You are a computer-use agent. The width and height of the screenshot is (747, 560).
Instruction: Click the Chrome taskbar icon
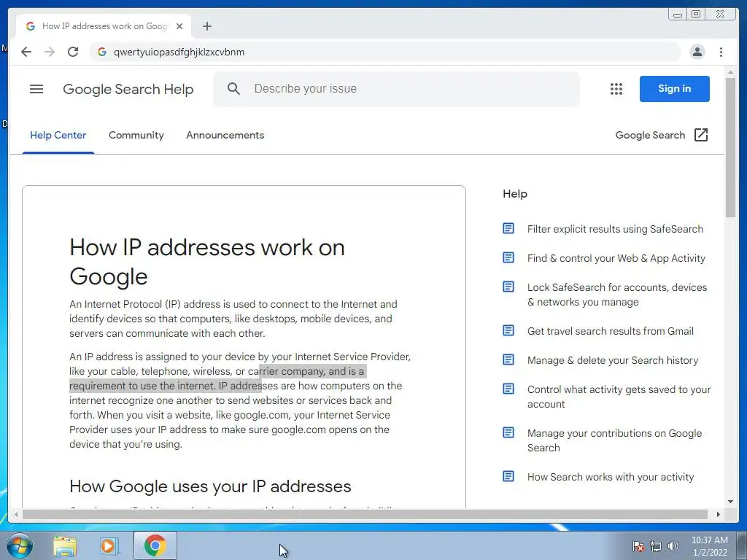pos(155,545)
